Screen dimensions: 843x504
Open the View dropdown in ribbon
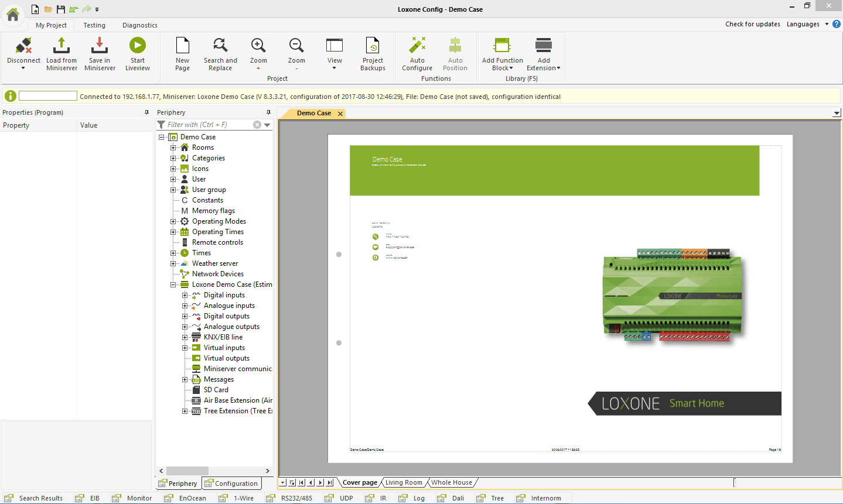point(335,68)
